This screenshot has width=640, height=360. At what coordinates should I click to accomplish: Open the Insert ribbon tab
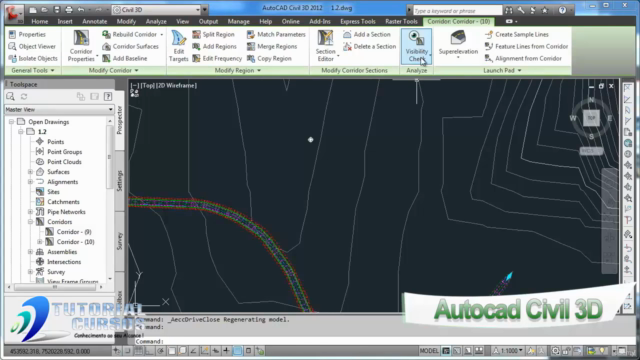coord(65,21)
